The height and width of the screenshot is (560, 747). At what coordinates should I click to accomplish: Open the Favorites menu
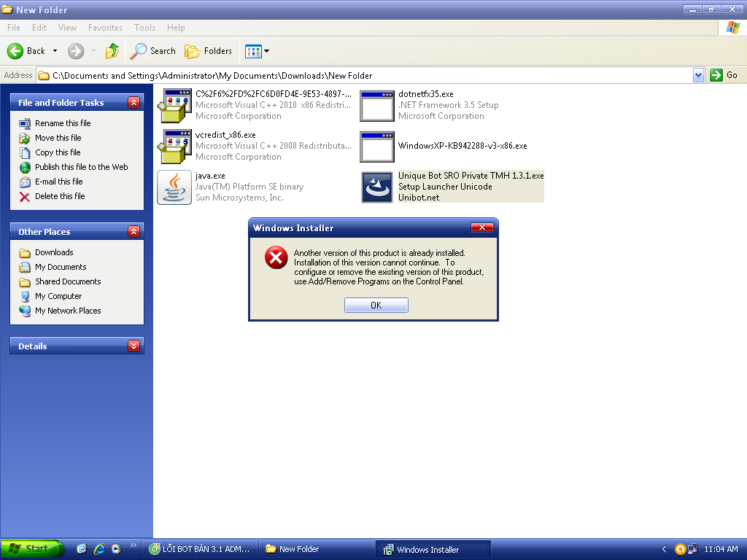[105, 28]
